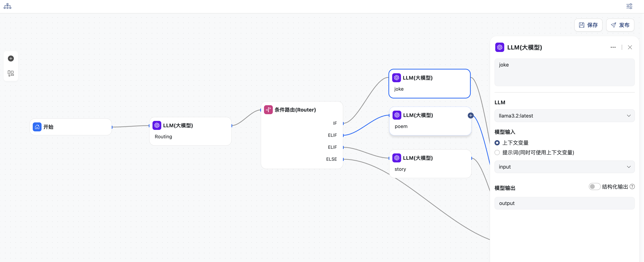Click the home icon on the 开始 node
Screen dimensions: 644x262
pos(37,127)
